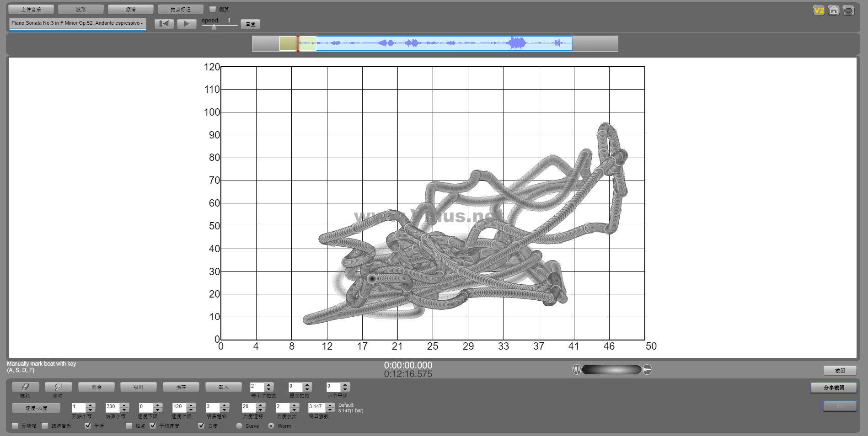Switch to the 频谱 spectrum view

click(x=130, y=9)
